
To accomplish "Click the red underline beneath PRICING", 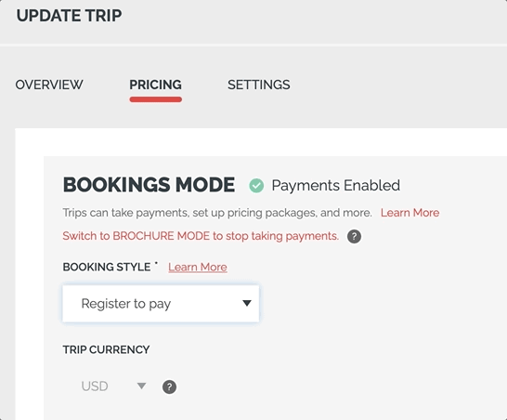I will [155, 99].
